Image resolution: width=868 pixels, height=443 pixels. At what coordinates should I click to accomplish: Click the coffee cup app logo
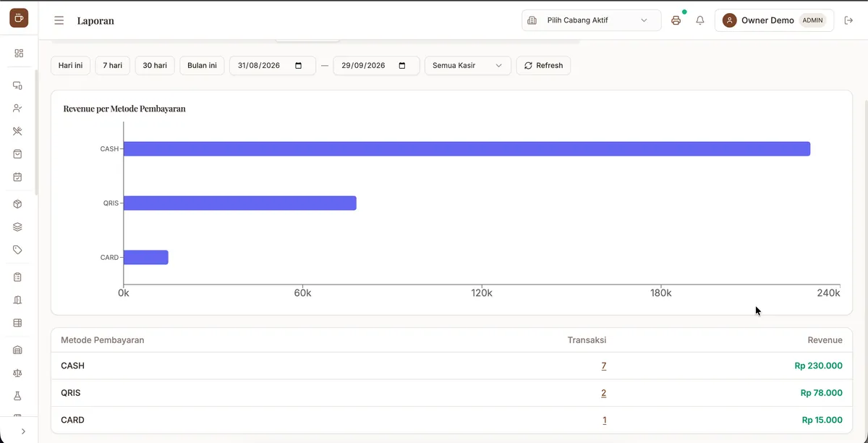tap(19, 18)
